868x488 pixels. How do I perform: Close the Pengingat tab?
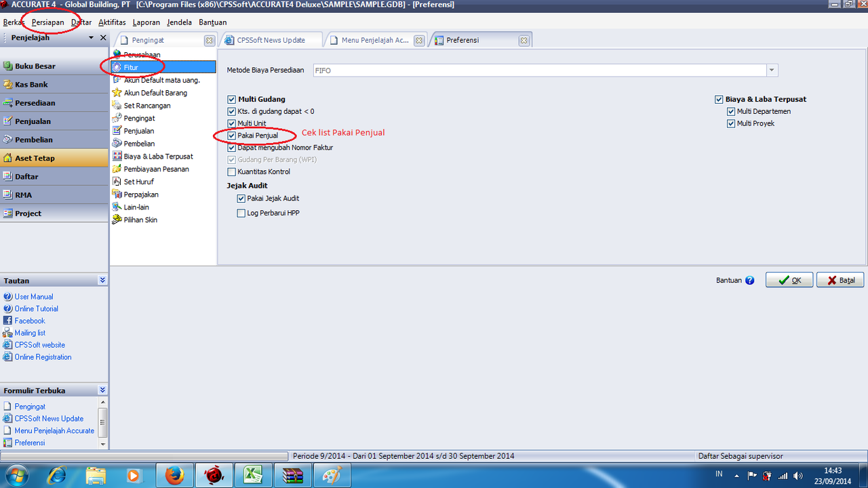210,41
